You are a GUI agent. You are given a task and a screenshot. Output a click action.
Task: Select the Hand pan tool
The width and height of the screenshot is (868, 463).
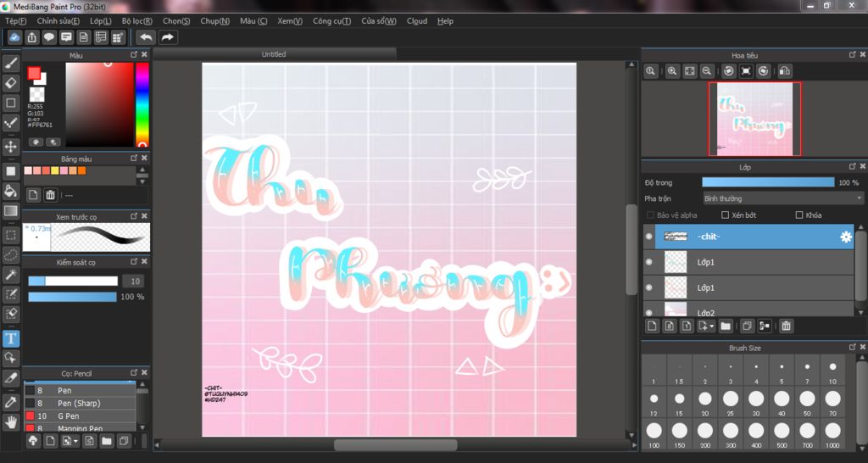tap(10, 422)
